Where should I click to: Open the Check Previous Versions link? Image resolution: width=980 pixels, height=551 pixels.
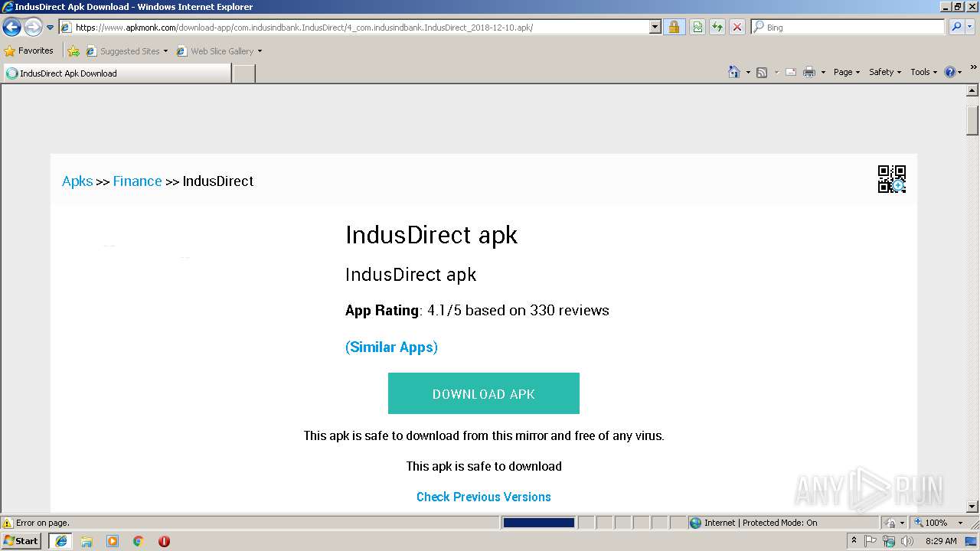(484, 497)
